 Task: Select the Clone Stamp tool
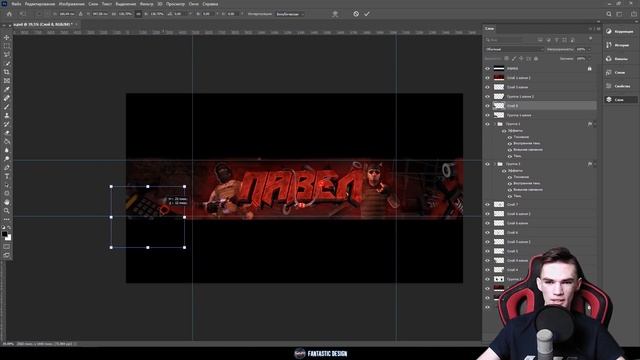[7, 116]
